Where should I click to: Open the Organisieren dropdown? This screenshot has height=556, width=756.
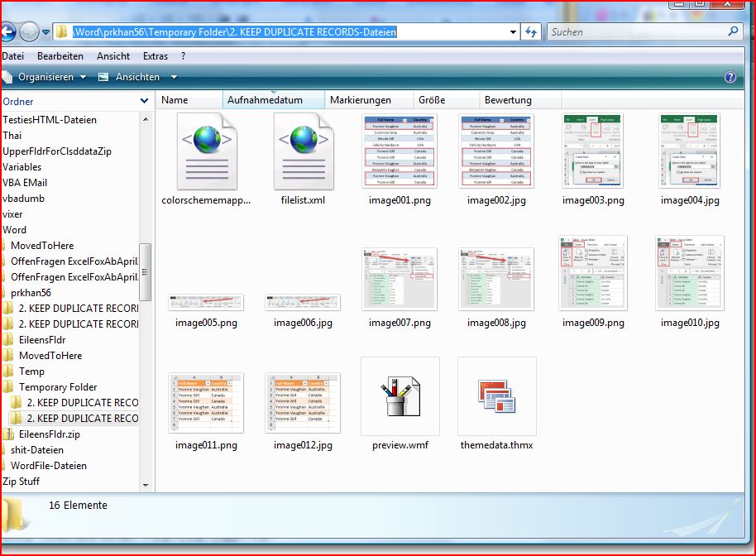click(45, 77)
